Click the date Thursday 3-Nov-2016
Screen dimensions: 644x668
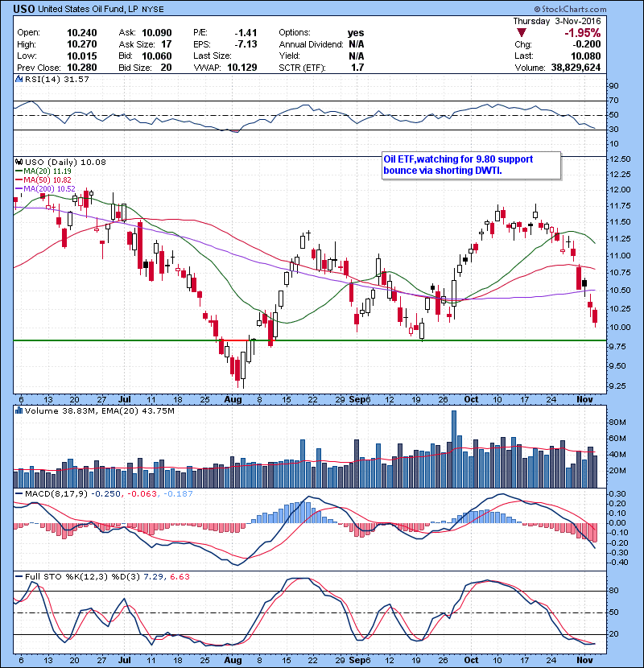pos(557,21)
